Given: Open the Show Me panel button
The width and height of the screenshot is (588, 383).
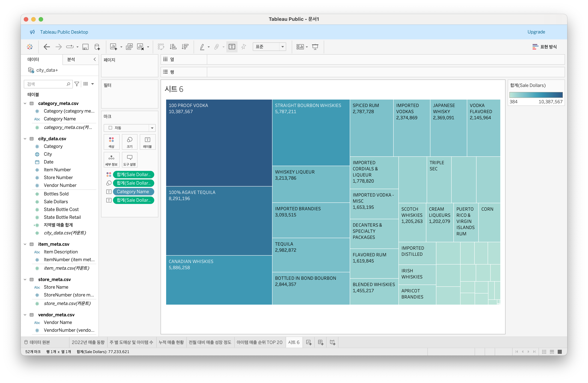Looking at the screenshot, I should 545,47.
